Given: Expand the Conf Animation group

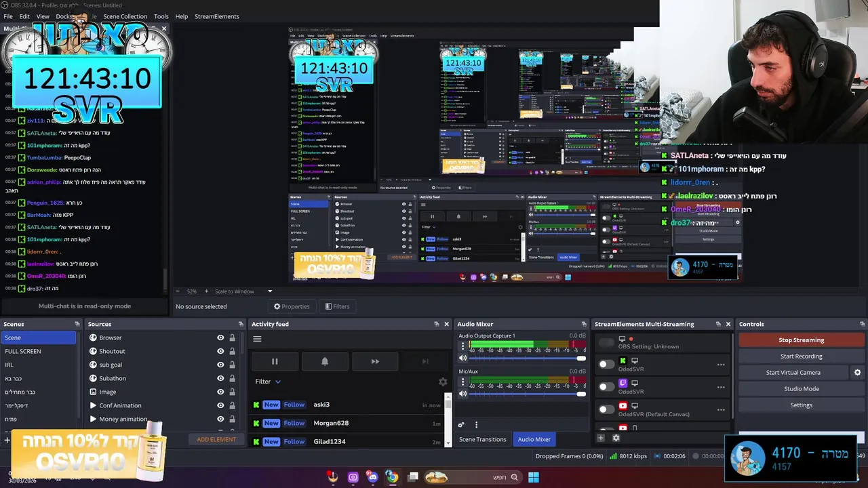Looking at the screenshot, I should point(93,405).
